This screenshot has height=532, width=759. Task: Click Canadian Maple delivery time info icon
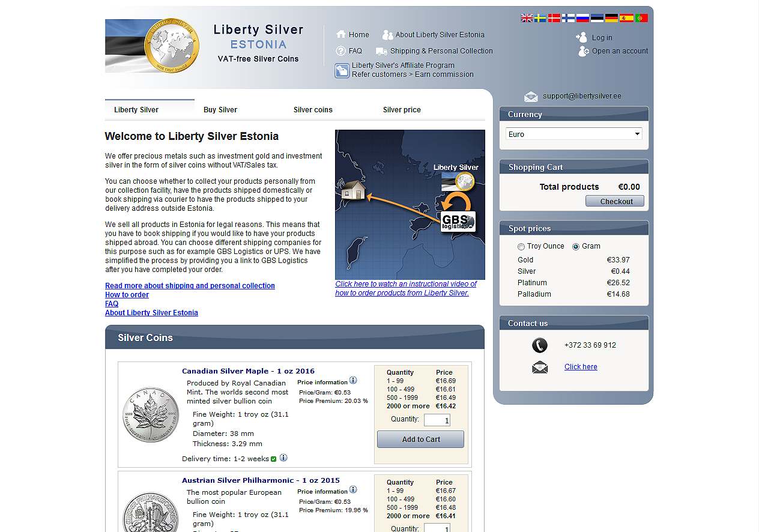[x=283, y=458]
